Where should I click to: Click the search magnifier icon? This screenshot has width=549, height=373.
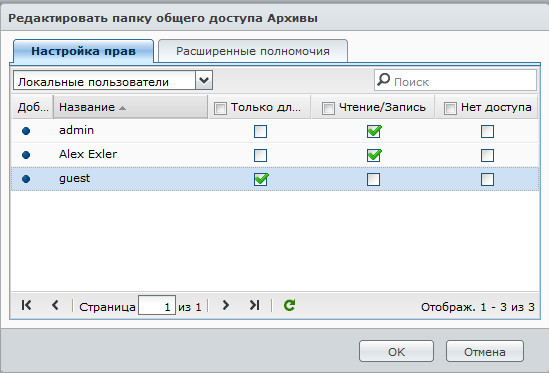(x=383, y=80)
